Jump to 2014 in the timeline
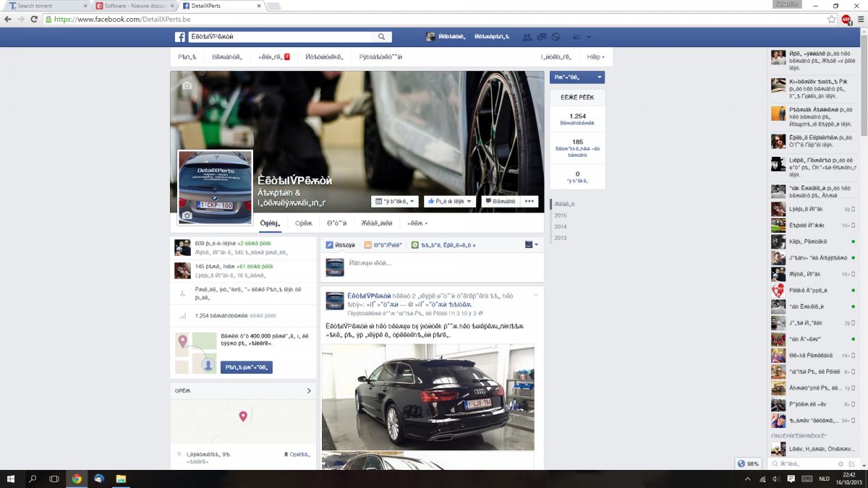 coord(561,226)
